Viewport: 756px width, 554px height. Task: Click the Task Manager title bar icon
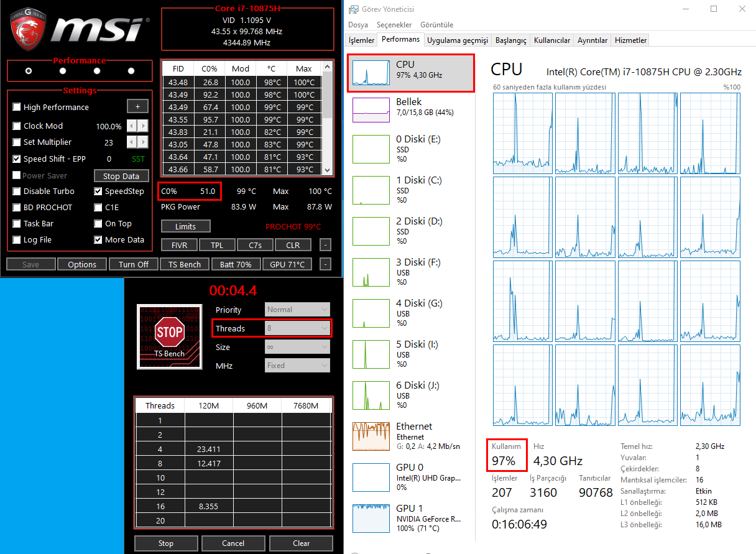354,9
